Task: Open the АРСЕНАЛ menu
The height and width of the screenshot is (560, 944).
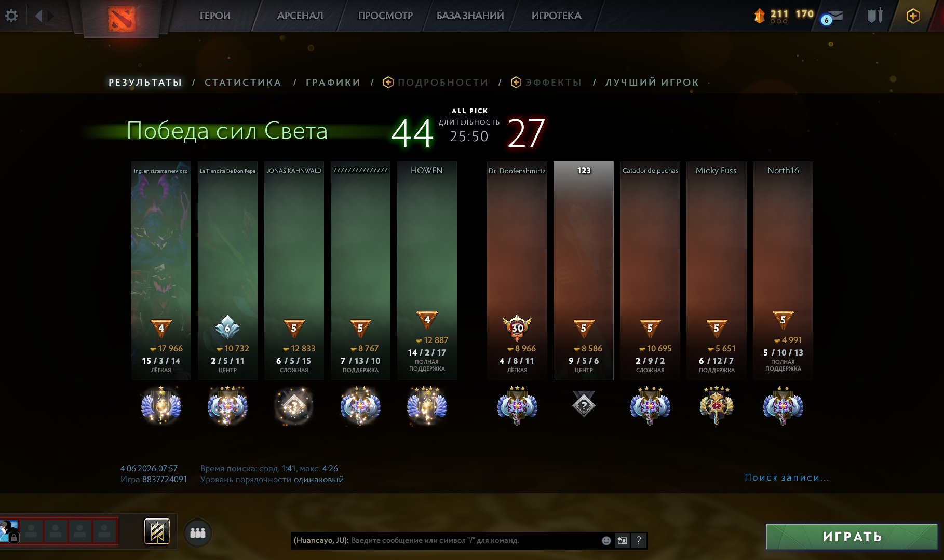Action: coord(300,16)
